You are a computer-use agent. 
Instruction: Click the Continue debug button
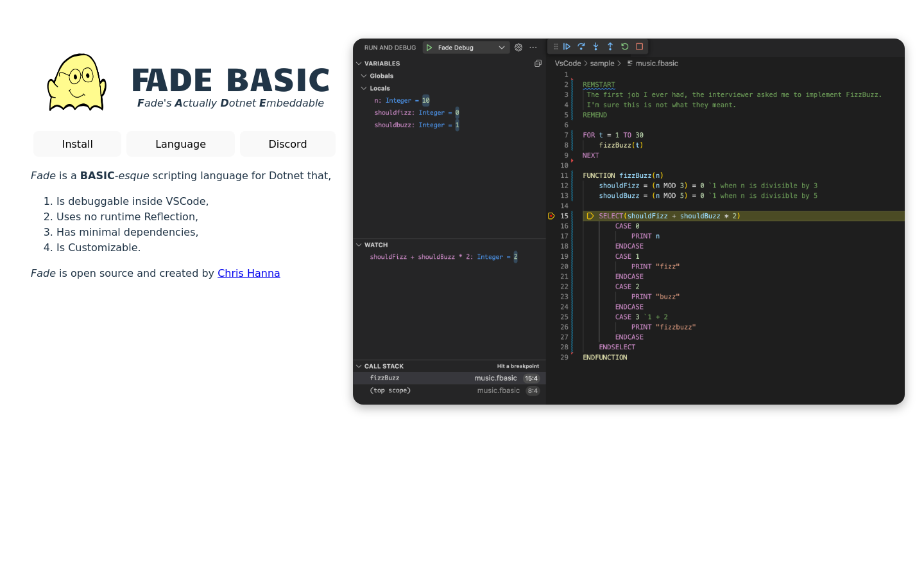[x=567, y=47]
